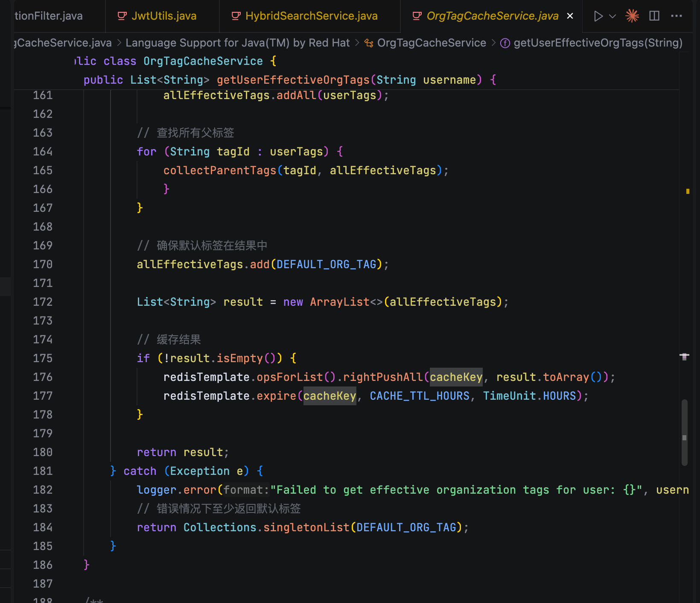Click line number 175 in the gutter
This screenshot has height=603, width=700.
click(x=43, y=358)
